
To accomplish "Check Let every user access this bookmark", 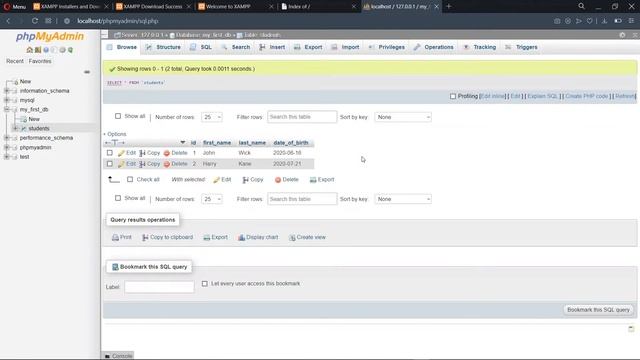I will 204,283.
